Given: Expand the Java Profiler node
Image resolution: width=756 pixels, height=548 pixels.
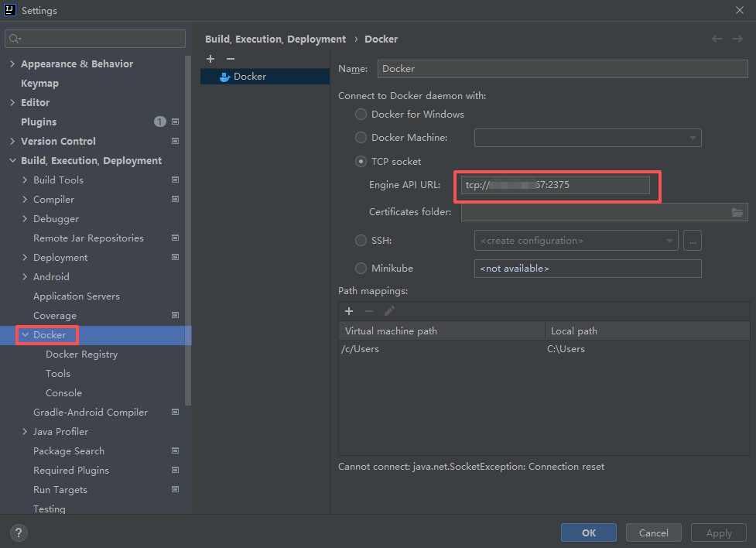Looking at the screenshot, I should click(25, 431).
